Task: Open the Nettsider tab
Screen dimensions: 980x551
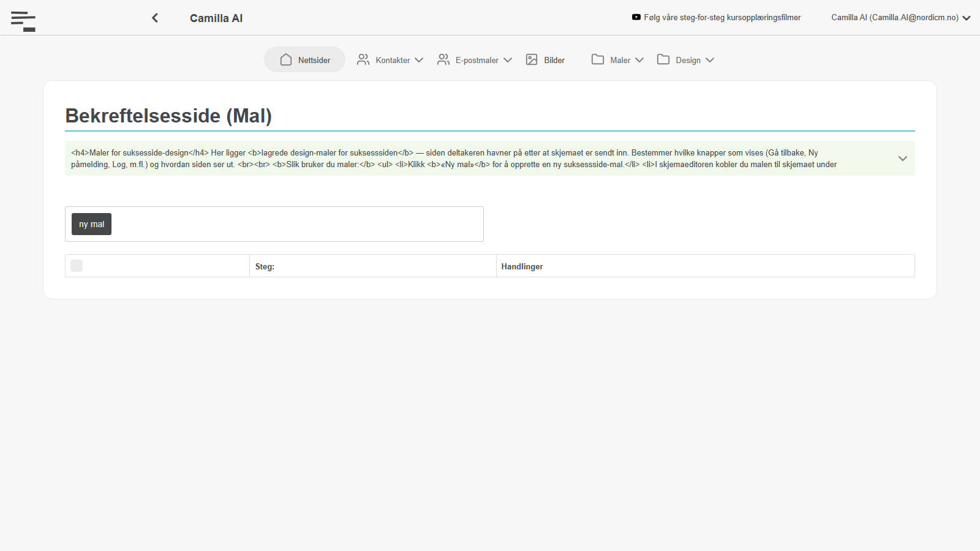Action: tap(304, 59)
